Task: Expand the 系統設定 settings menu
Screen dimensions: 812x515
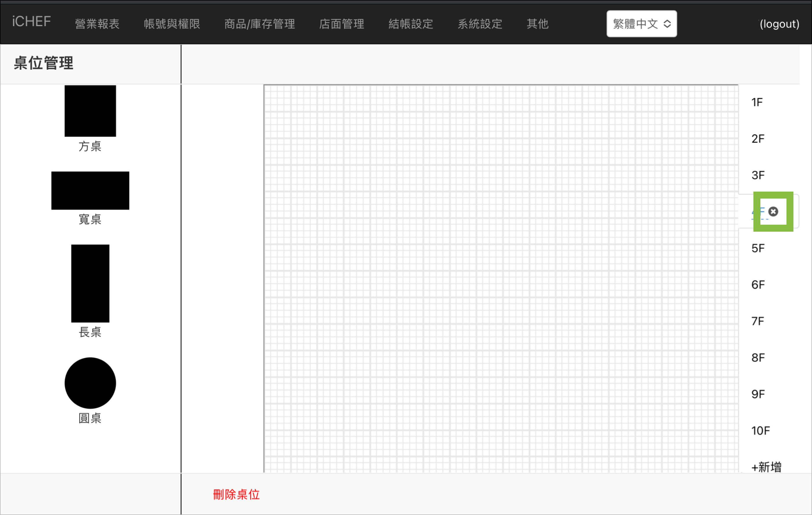Action: [x=480, y=24]
